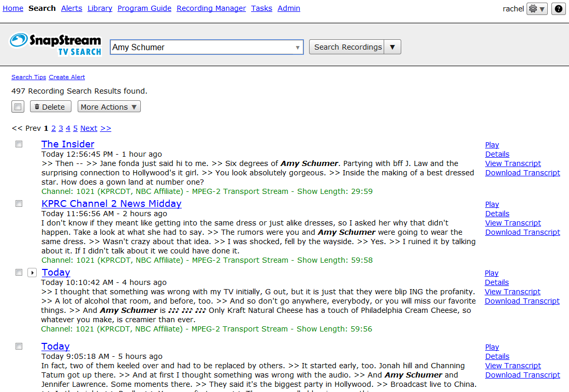
Task: Download Transcript for KPRC Channel 2 News Midday
Action: click(x=522, y=232)
